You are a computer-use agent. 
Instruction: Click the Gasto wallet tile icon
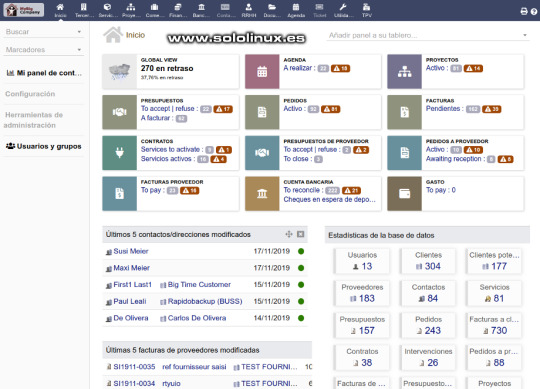(x=404, y=193)
